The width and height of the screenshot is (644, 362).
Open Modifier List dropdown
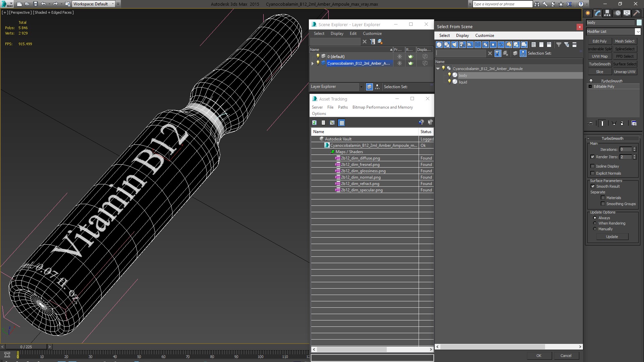click(638, 32)
